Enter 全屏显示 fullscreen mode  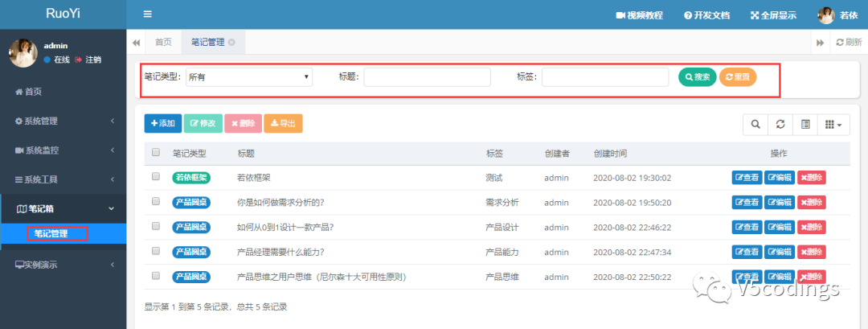tap(773, 15)
